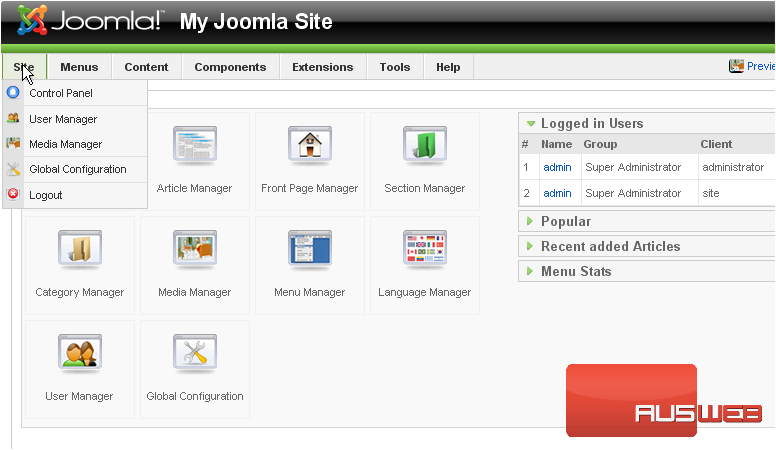This screenshot has height=450, width=776.
Task: Click the first admin user link
Action: click(557, 167)
